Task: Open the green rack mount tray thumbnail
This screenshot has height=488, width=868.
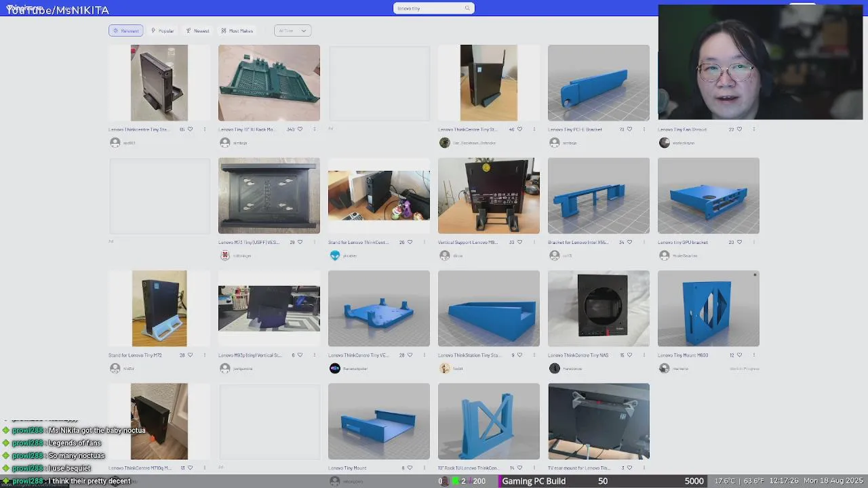Action: click(x=269, y=83)
